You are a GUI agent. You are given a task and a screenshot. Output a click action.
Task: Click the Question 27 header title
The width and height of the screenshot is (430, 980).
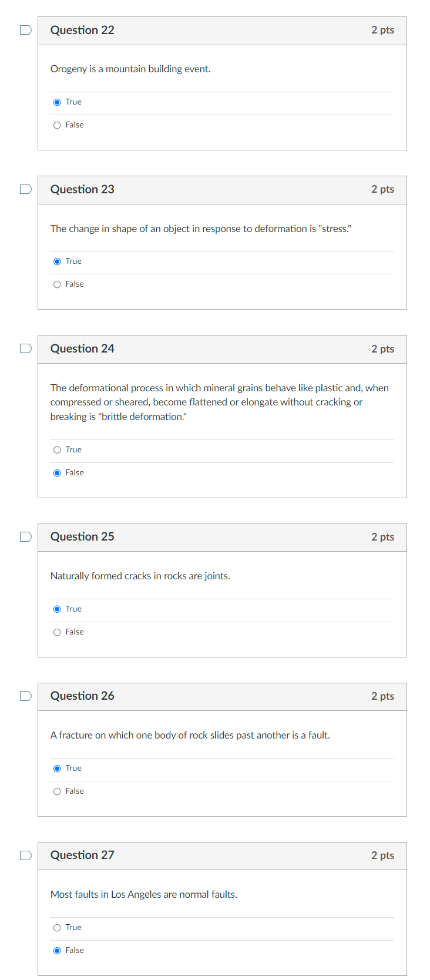pyautogui.click(x=82, y=855)
